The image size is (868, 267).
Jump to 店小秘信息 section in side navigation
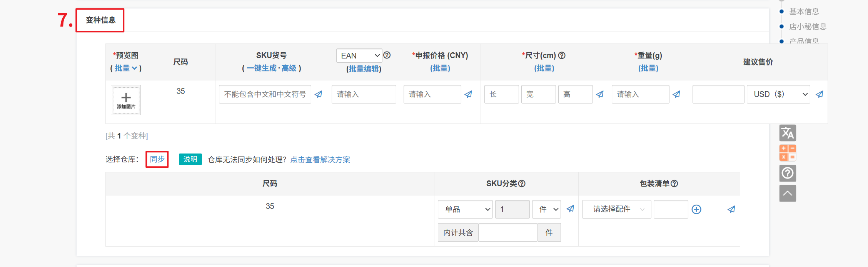[x=808, y=27]
